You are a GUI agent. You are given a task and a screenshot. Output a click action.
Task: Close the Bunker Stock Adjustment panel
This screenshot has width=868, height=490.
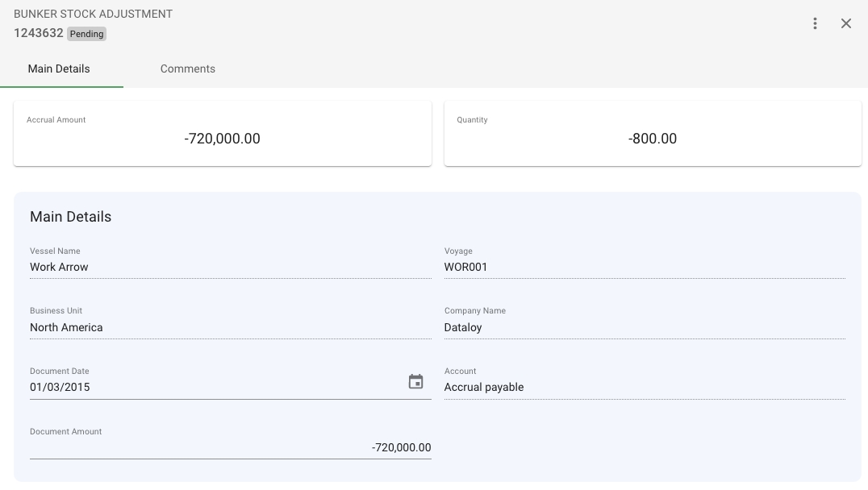(846, 23)
